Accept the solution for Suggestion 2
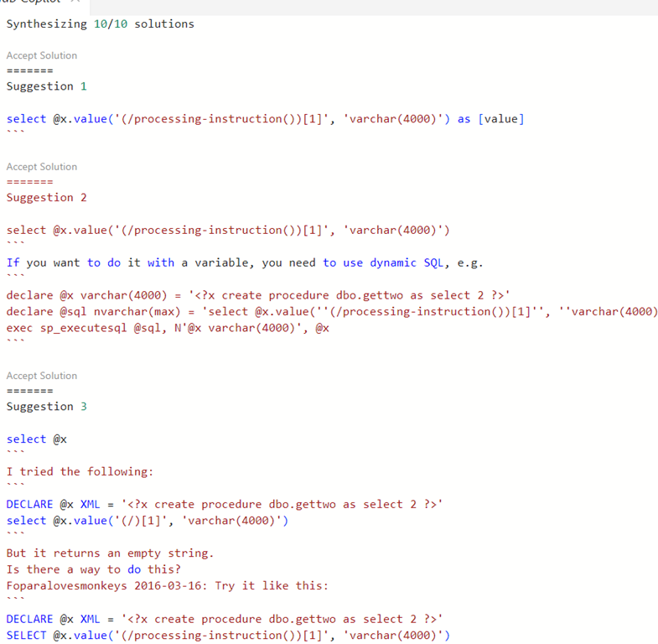This screenshot has width=658, height=644. (x=41, y=167)
